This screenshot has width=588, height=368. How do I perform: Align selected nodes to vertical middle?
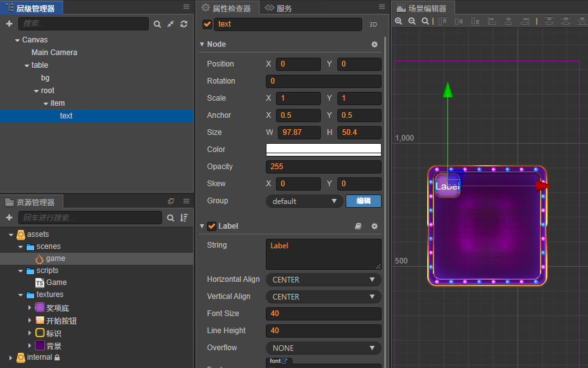459,22
